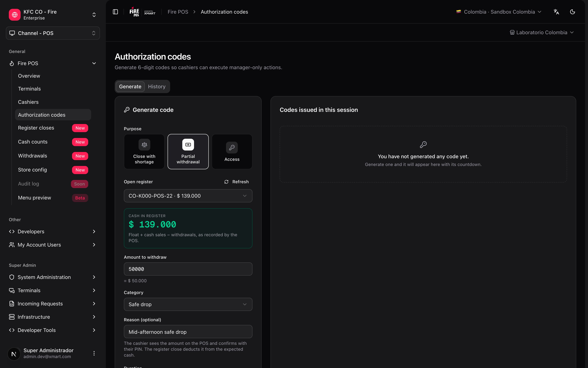Open Overview in the sidebar
The height and width of the screenshot is (368, 588).
coord(53,76)
